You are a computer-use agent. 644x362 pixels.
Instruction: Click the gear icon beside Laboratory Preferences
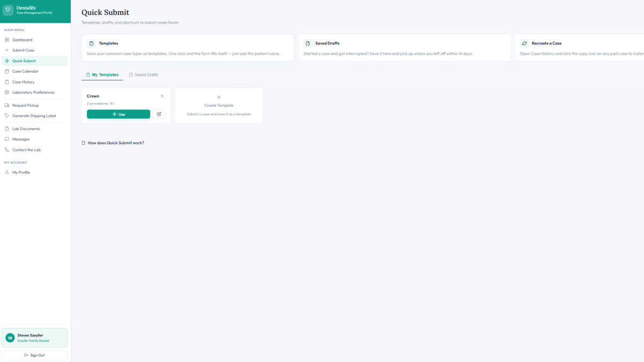click(x=7, y=92)
